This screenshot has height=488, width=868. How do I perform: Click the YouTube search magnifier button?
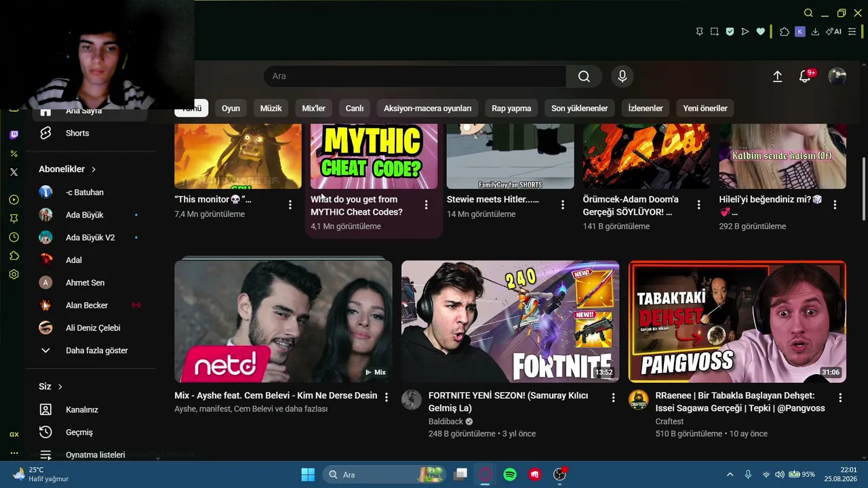tap(584, 77)
